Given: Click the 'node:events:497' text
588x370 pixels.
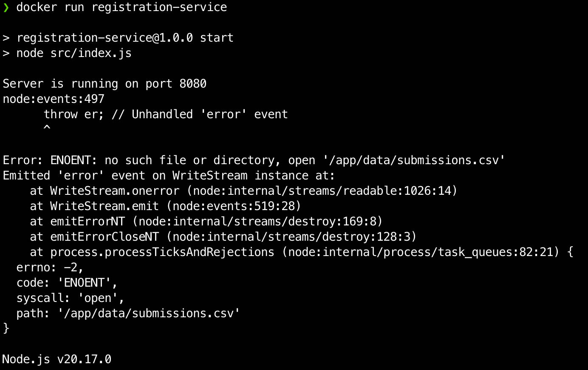Looking at the screenshot, I should point(54,99).
